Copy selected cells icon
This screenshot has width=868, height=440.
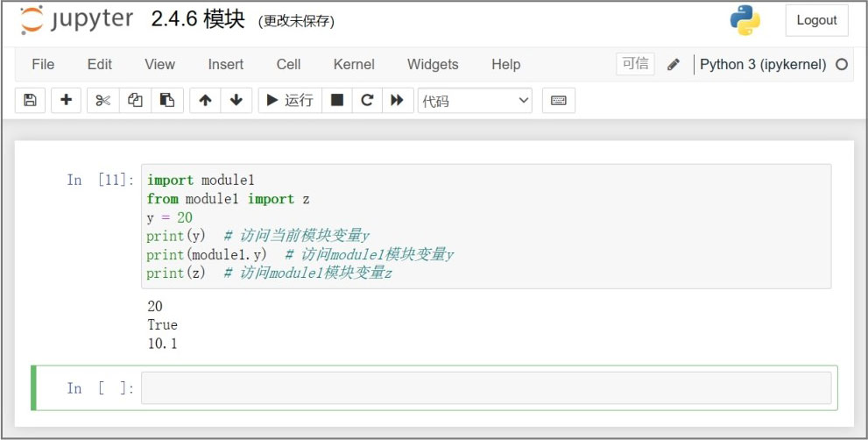(135, 100)
